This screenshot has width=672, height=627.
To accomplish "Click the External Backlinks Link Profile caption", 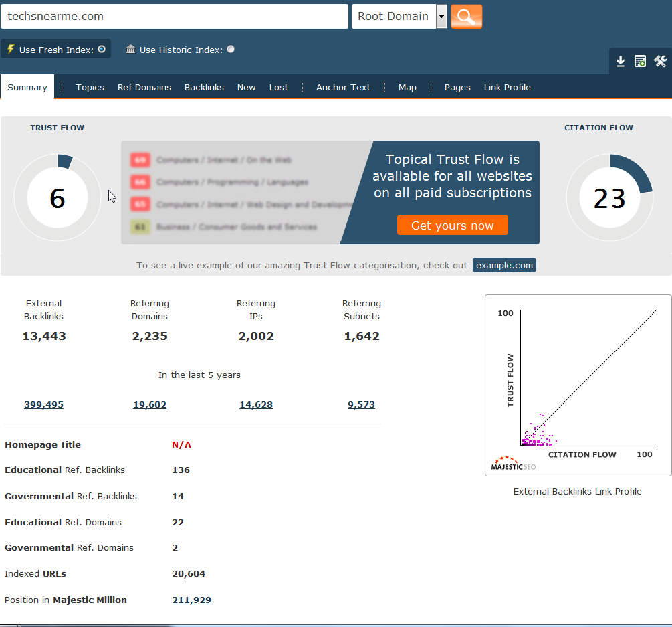I will point(577,491).
